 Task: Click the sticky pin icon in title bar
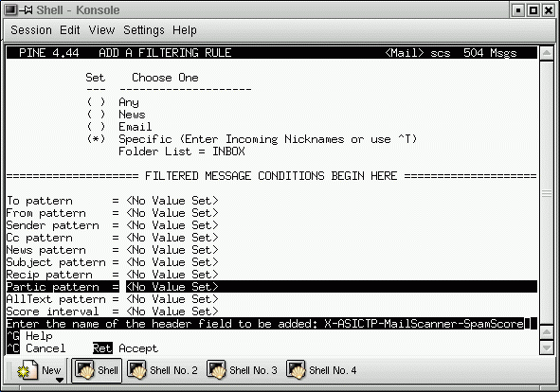[x=27, y=10]
